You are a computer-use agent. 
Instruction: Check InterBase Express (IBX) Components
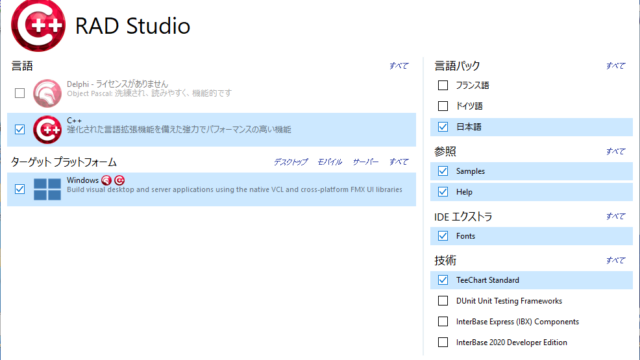click(443, 321)
